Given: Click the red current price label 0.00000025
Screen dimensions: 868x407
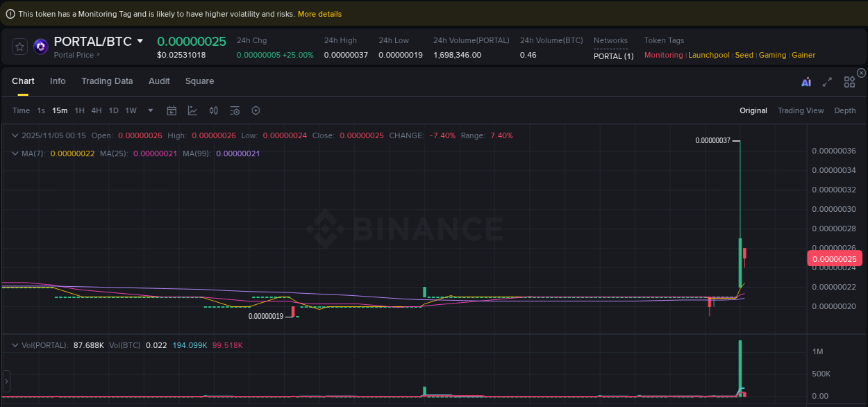Looking at the screenshot, I should point(834,258).
